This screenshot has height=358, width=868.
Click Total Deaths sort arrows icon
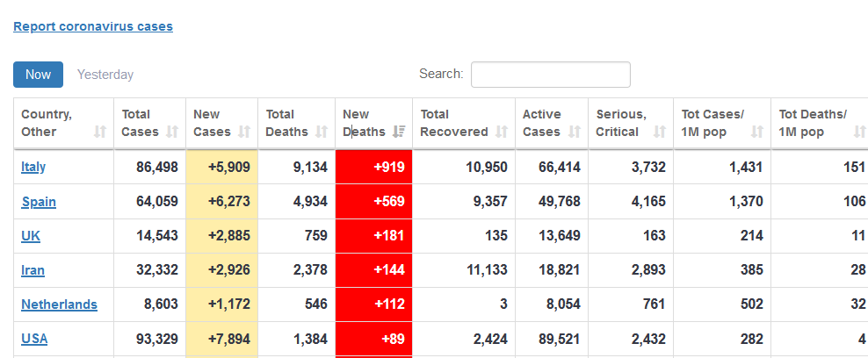(x=322, y=132)
